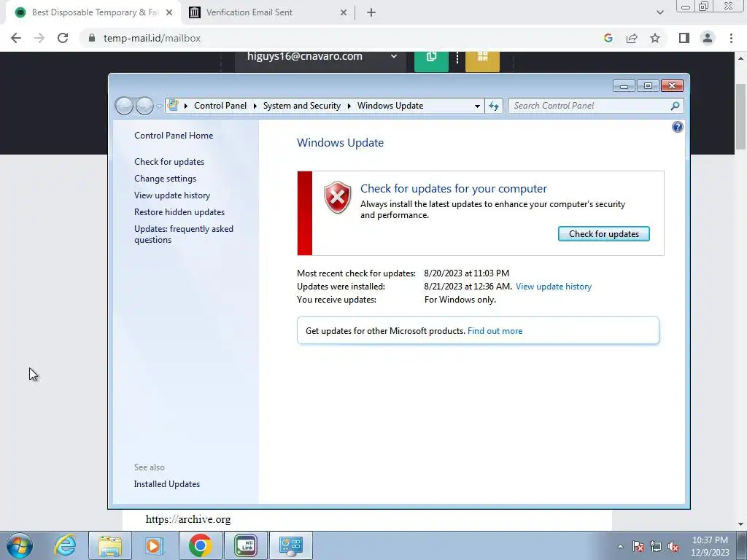Open Windows Media Player from taskbar
The height and width of the screenshot is (560, 747).
pos(154,545)
